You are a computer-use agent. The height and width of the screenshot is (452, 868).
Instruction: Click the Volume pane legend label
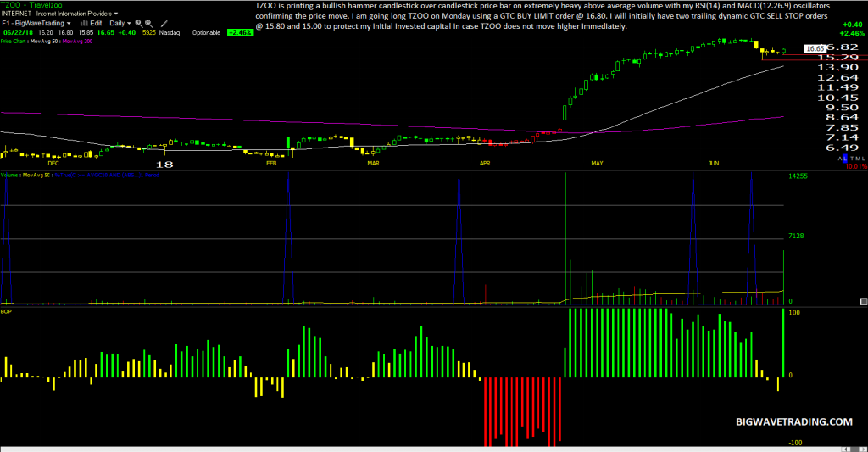pyautogui.click(x=9, y=175)
